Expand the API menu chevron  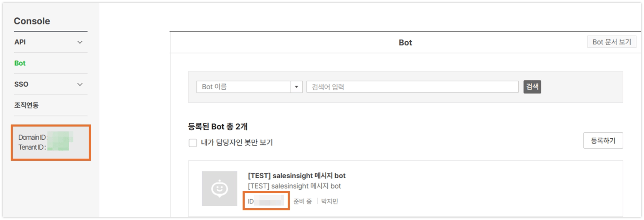[x=80, y=42]
